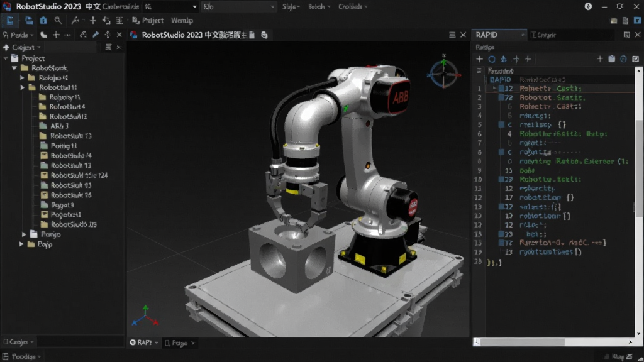Click the restore panel icon next to the RAPID close button
644x362 pixels.
[x=627, y=35]
